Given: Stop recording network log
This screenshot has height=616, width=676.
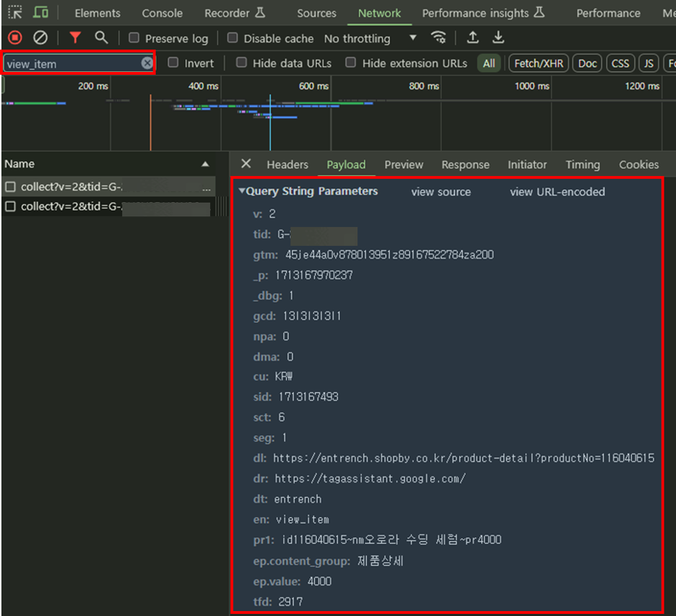Looking at the screenshot, I should pos(15,38).
